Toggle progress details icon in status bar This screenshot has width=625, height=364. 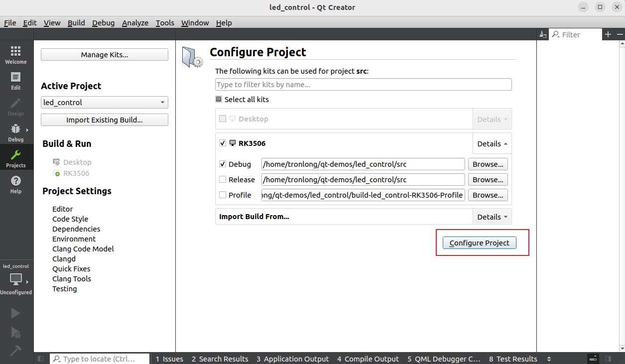pos(593,359)
